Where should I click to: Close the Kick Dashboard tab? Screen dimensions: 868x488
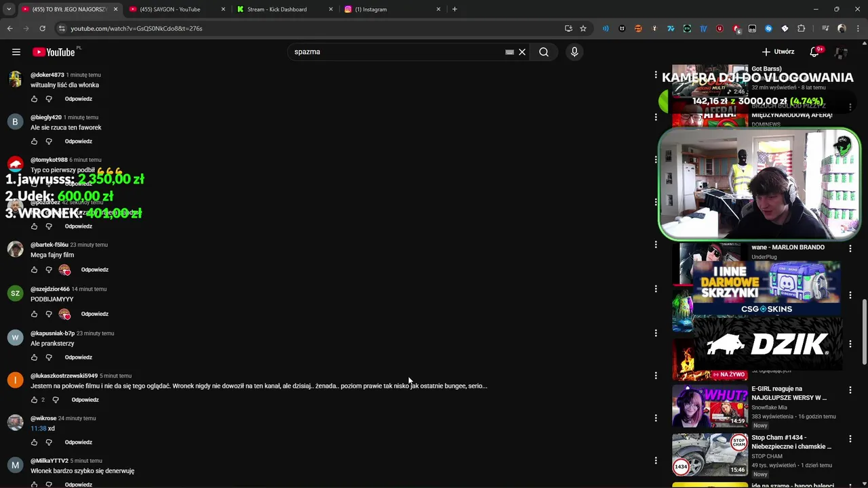331,9
